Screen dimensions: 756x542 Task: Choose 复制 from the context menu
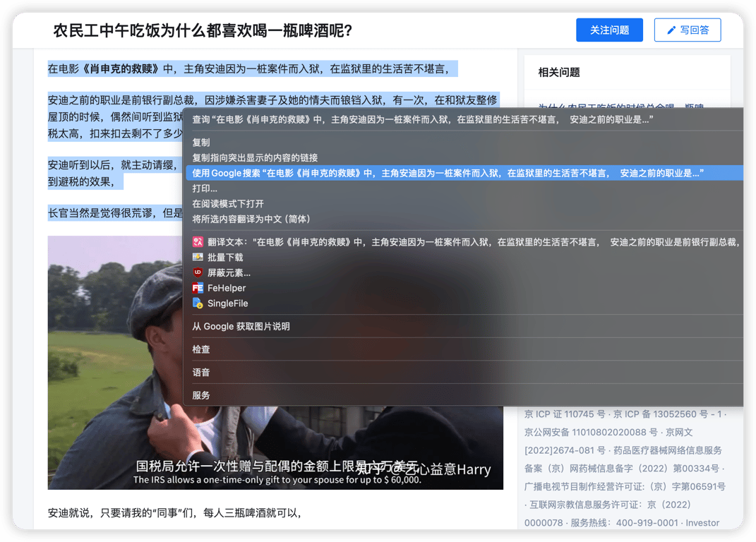coord(463,143)
